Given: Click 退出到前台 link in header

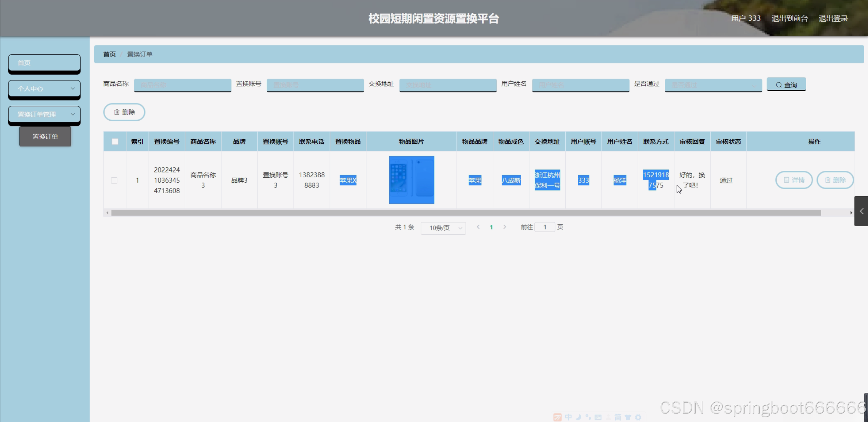Looking at the screenshot, I should [789, 18].
